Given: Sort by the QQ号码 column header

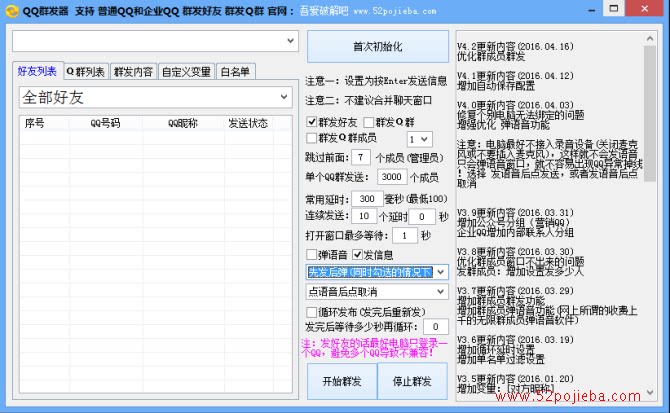Looking at the screenshot, I should pyautogui.click(x=106, y=123).
